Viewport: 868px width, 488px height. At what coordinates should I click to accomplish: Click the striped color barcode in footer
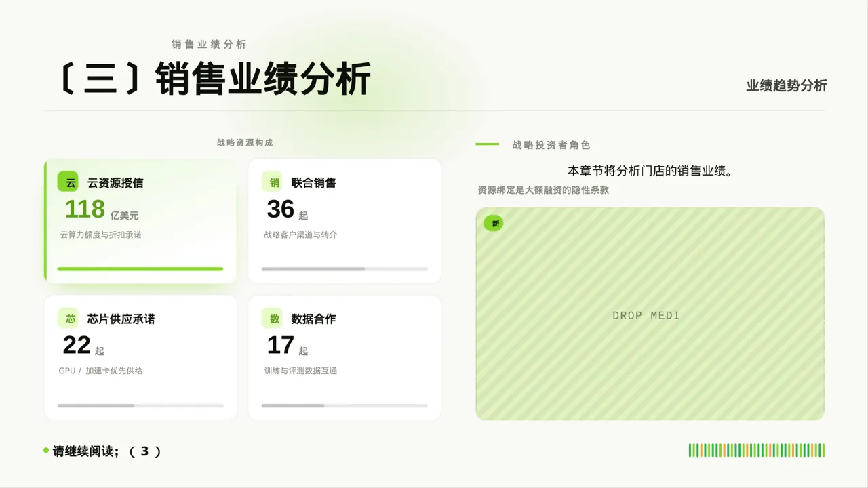(x=757, y=451)
